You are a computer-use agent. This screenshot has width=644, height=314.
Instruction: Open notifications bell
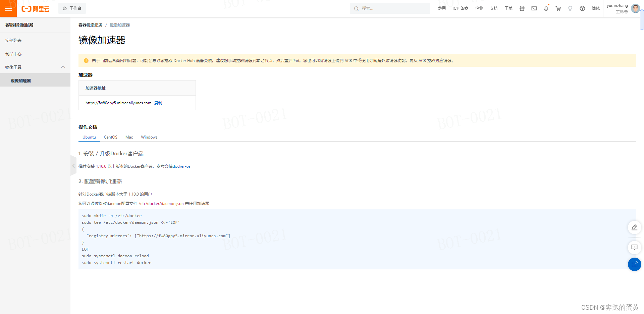click(x=546, y=8)
